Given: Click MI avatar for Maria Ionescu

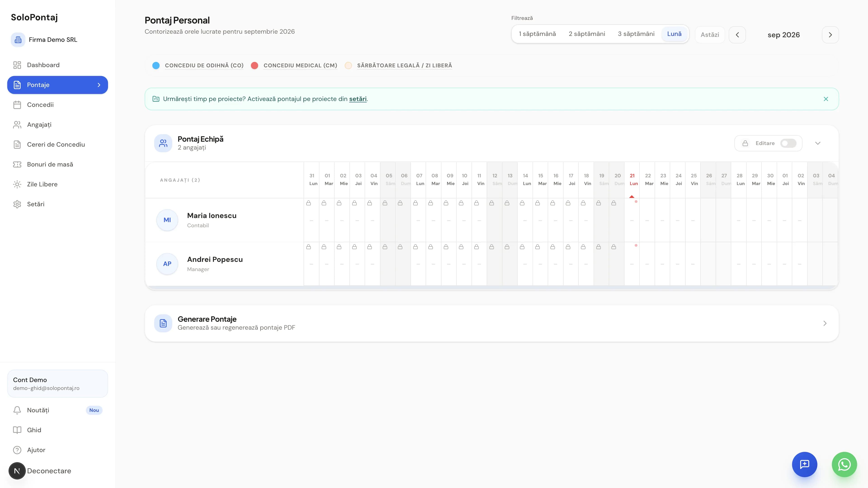Looking at the screenshot, I should pyautogui.click(x=167, y=220).
